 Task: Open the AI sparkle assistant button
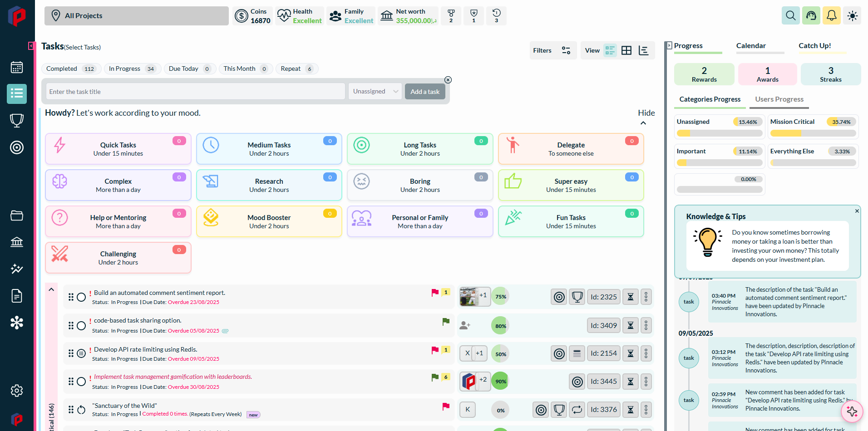point(852,411)
